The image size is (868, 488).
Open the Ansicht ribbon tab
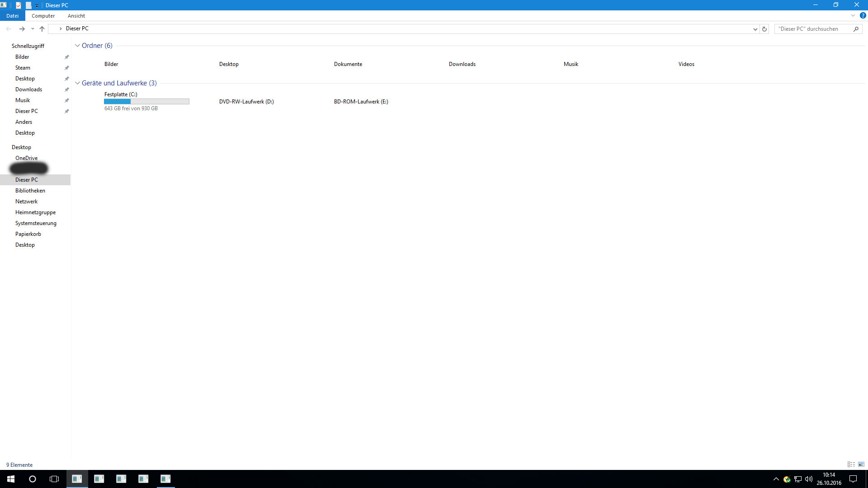pyautogui.click(x=76, y=16)
